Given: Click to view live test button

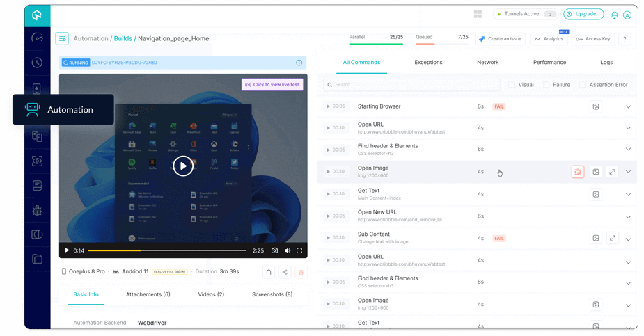Looking at the screenshot, I should pos(272,84).
